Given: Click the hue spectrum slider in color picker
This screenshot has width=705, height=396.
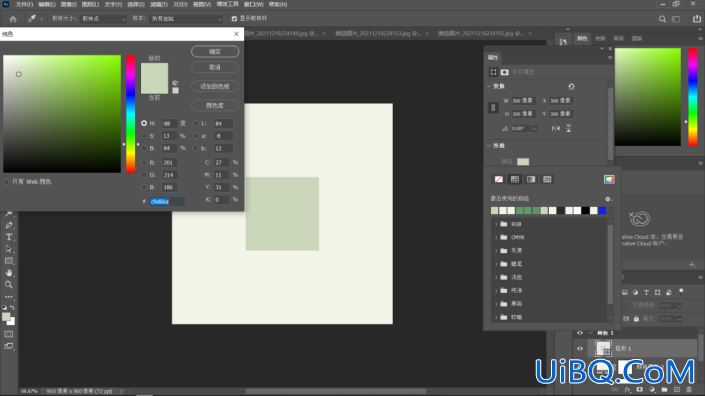Looking at the screenshot, I should pos(130,114).
